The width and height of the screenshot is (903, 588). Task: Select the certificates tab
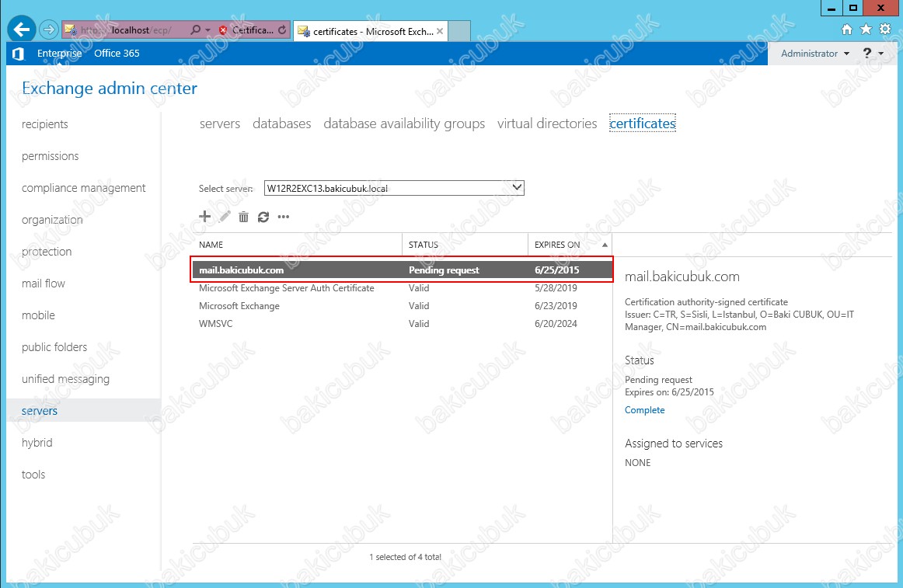(643, 124)
